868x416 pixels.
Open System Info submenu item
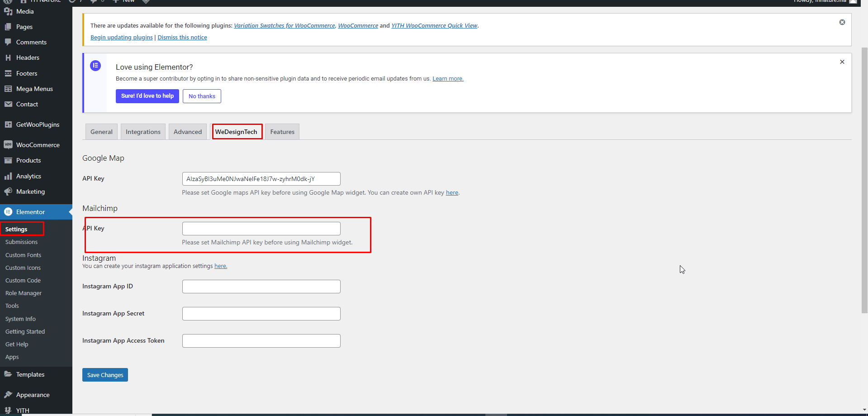click(x=20, y=319)
